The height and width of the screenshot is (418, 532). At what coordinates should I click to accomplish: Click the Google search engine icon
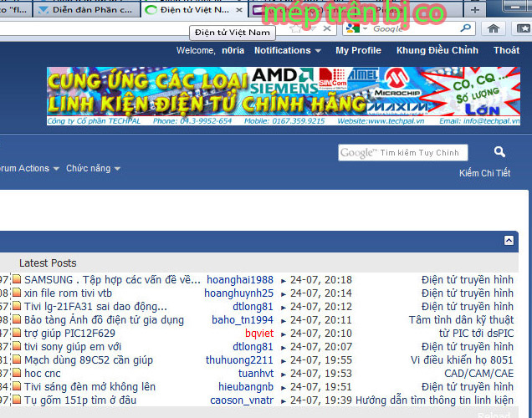tap(353, 28)
